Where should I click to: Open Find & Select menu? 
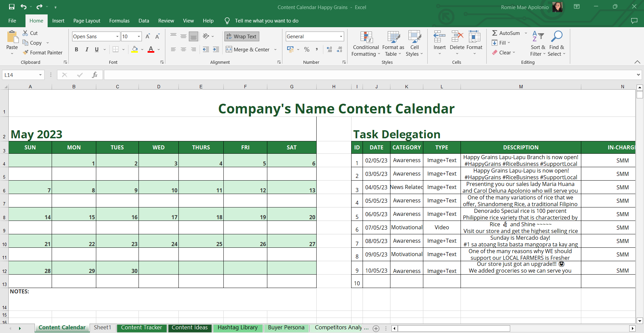pyautogui.click(x=557, y=44)
